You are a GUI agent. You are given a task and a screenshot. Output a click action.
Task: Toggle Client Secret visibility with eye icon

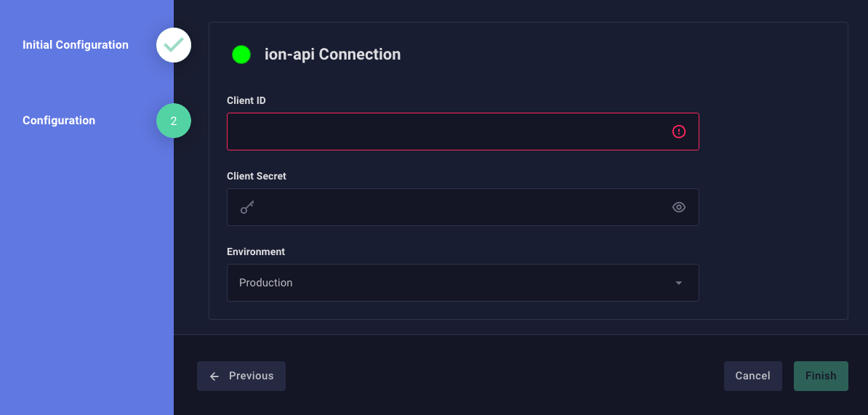(679, 207)
